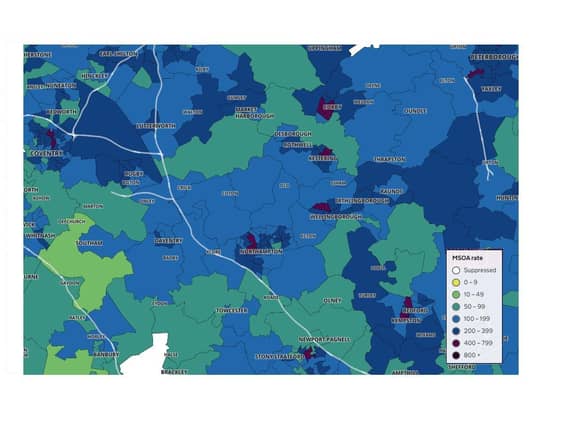The width and height of the screenshot is (569, 427).
Task: Click the Daventry place label
Action: coord(168,241)
